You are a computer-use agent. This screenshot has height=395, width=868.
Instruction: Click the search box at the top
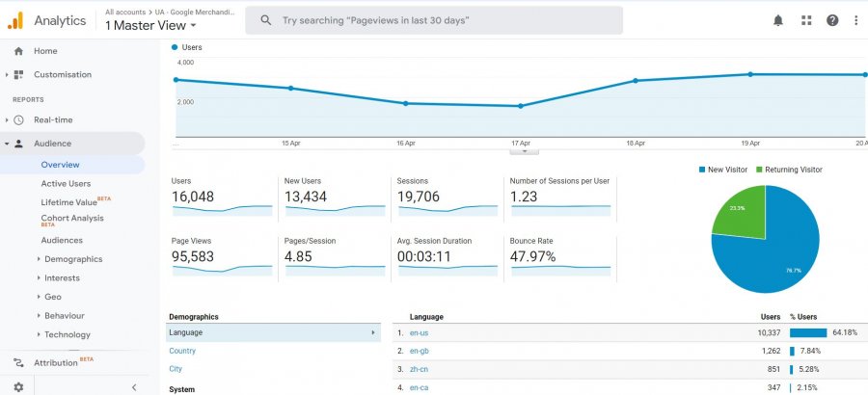(434, 20)
